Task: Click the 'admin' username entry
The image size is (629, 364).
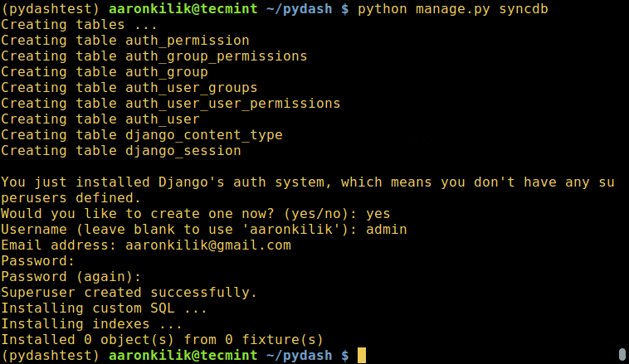Action: pyautogui.click(x=386, y=230)
